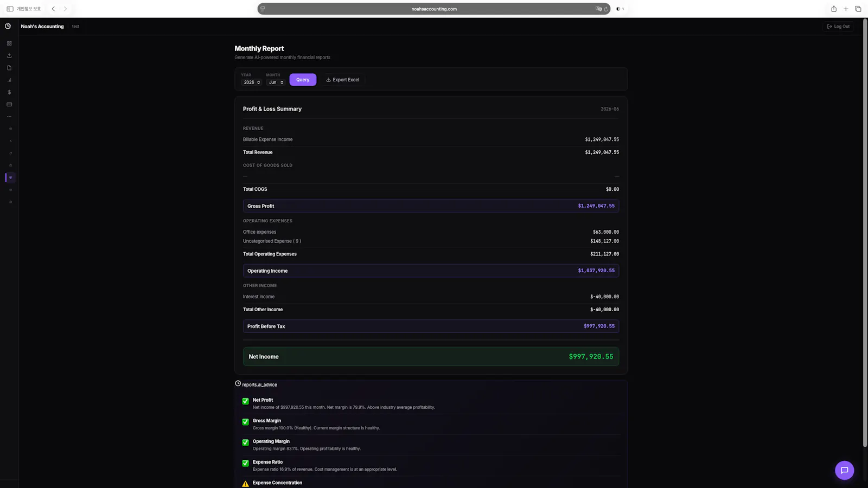Click the privacy shield indicator showing 1
The width and height of the screenshot is (868, 488).
pyautogui.click(x=620, y=9)
